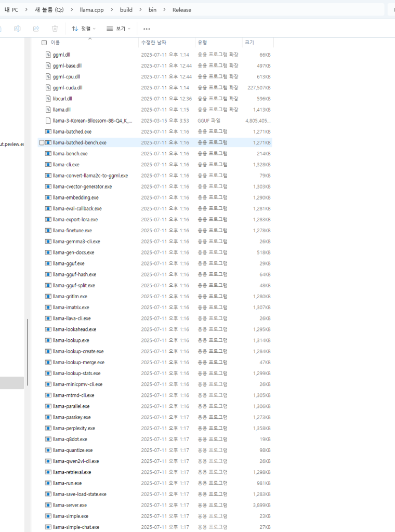Expand the chevron after bin in the path
This screenshot has width=395, height=532.
(164, 10)
